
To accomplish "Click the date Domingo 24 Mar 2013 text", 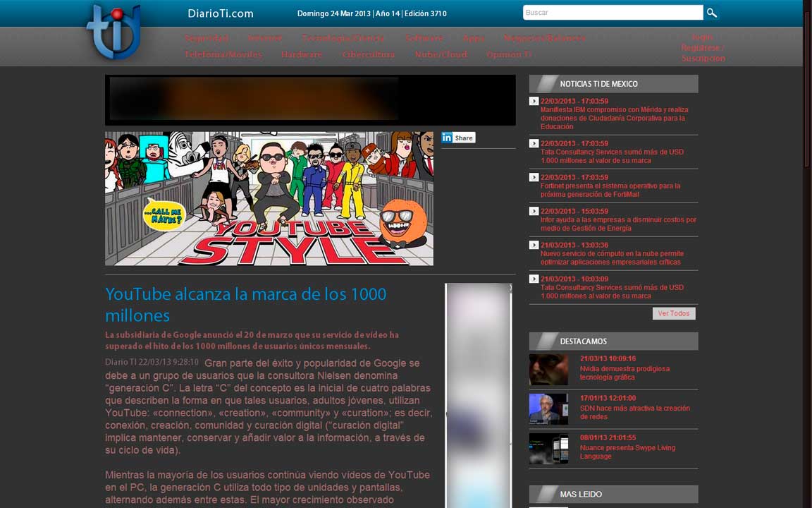I will (333, 13).
